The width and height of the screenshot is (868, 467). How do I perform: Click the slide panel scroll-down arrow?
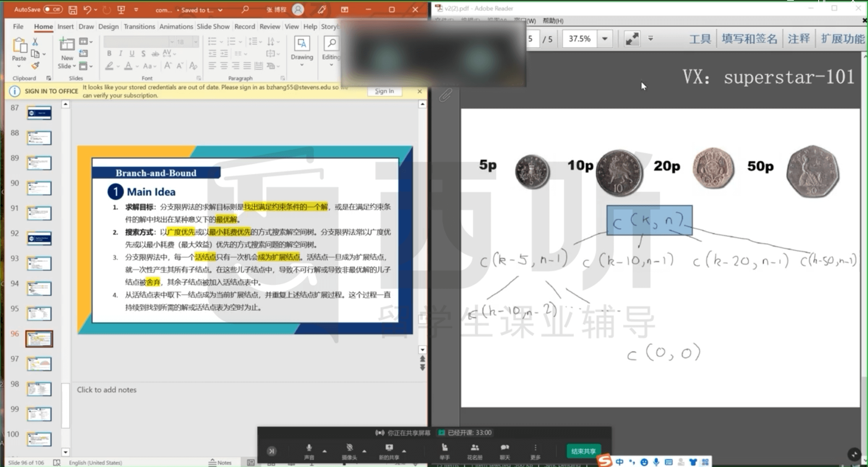pyautogui.click(x=65, y=452)
